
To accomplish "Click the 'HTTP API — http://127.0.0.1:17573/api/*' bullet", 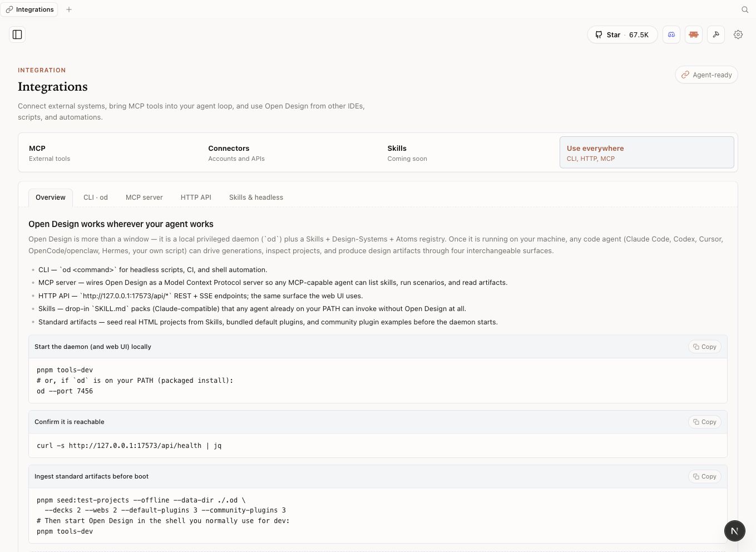I will pos(200,296).
